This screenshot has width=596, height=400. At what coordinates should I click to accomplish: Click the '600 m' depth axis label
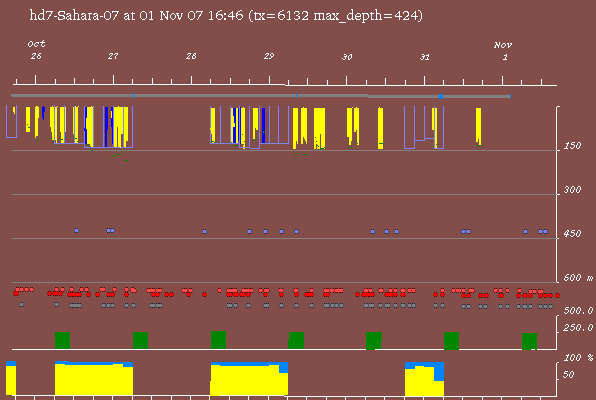(x=578, y=278)
